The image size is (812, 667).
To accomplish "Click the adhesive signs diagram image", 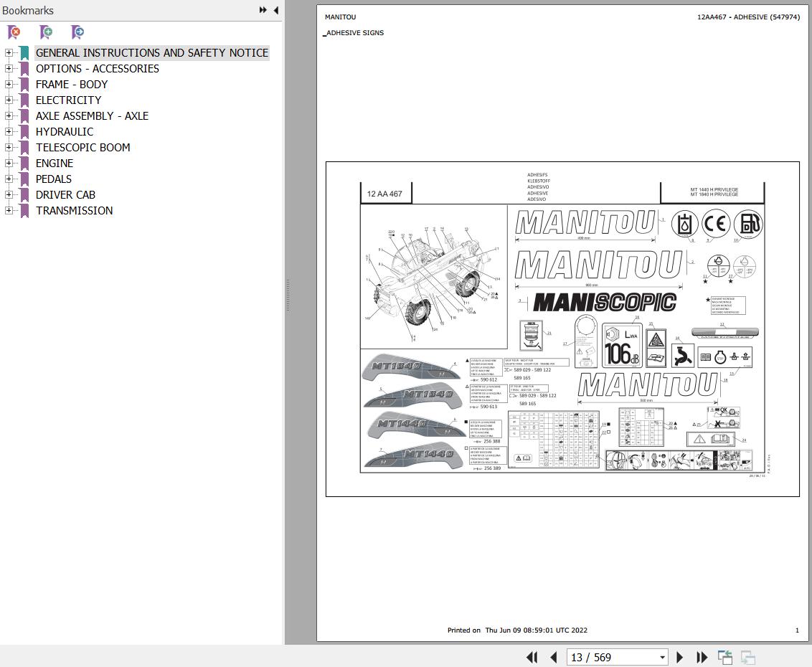I will [x=562, y=329].
